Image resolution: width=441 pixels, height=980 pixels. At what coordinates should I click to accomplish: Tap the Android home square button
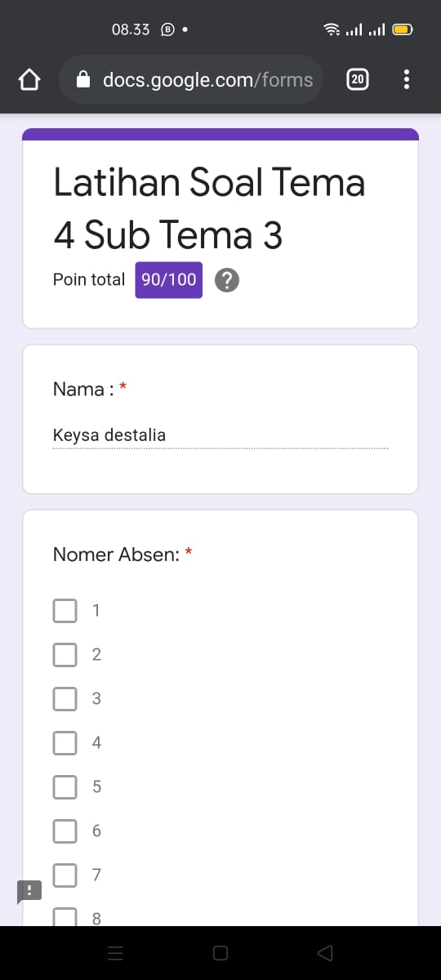220,953
